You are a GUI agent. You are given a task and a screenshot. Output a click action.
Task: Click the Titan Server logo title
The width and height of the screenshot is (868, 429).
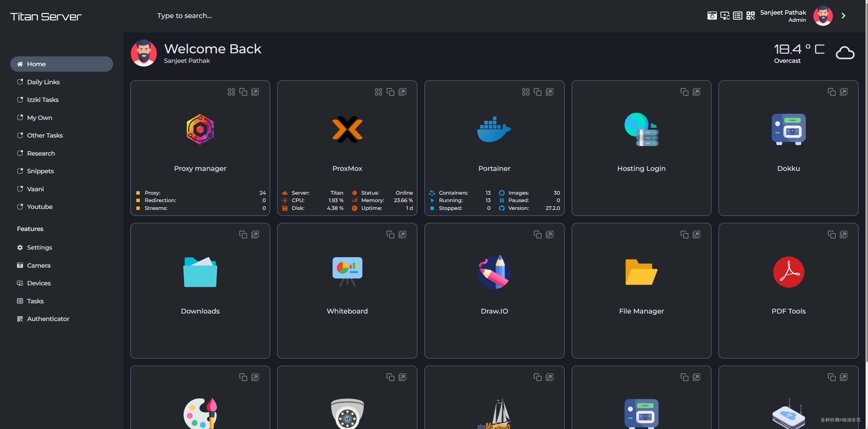pyautogui.click(x=46, y=16)
